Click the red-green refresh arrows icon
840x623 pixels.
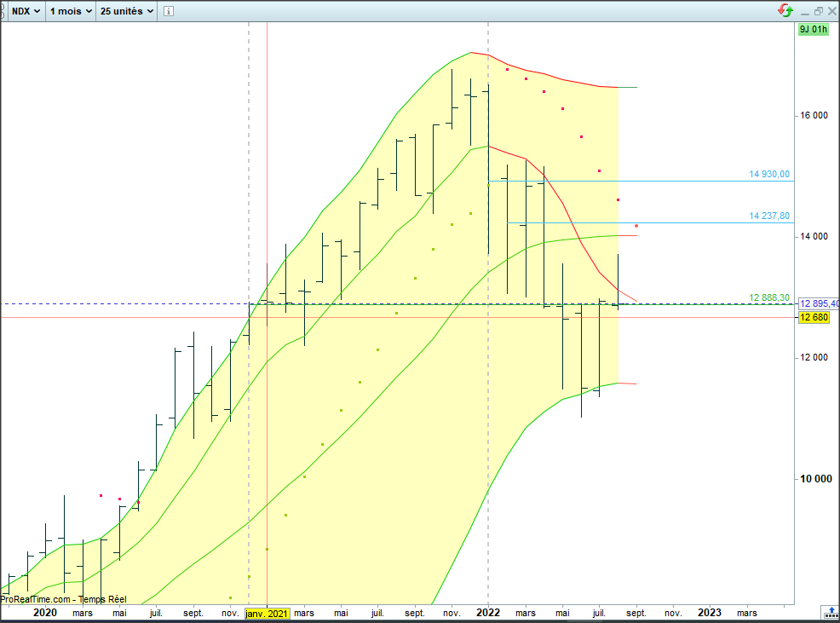[785, 11]
